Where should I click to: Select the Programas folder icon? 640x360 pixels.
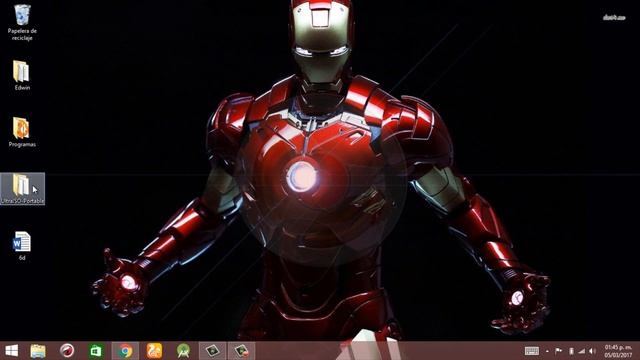coord(22,132)
